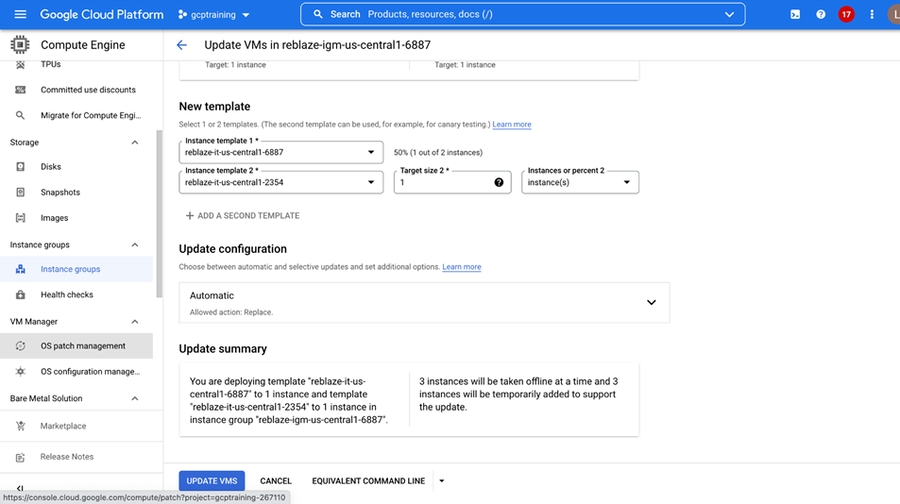Click the Cancel button
Screen dimensions: 900x504
276,481
